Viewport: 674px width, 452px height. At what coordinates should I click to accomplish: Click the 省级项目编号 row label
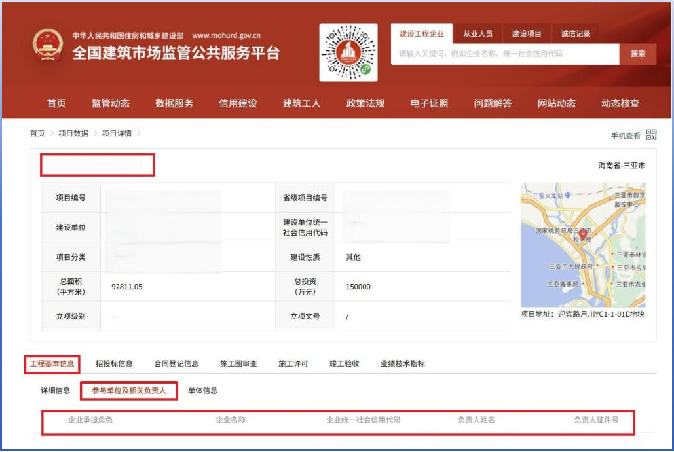[305, 198]
